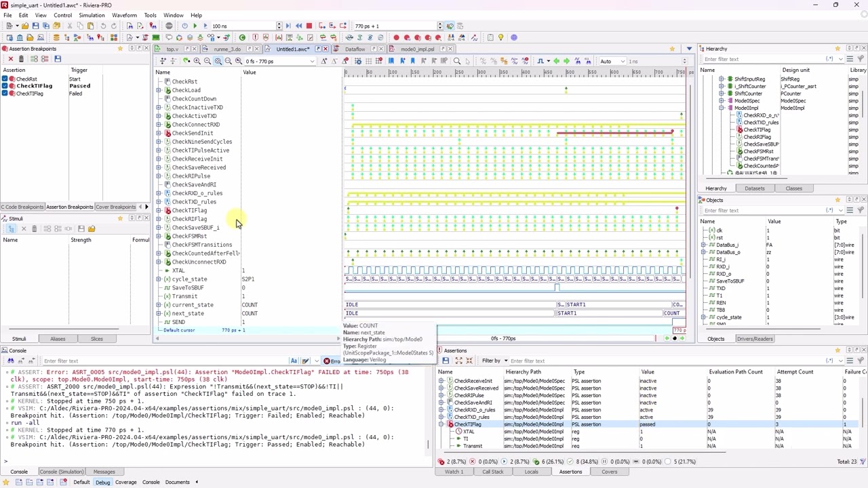Viewport: 868px width, 488px height.
Task: Open the Tools menu
Action: (x=150, y=15)
